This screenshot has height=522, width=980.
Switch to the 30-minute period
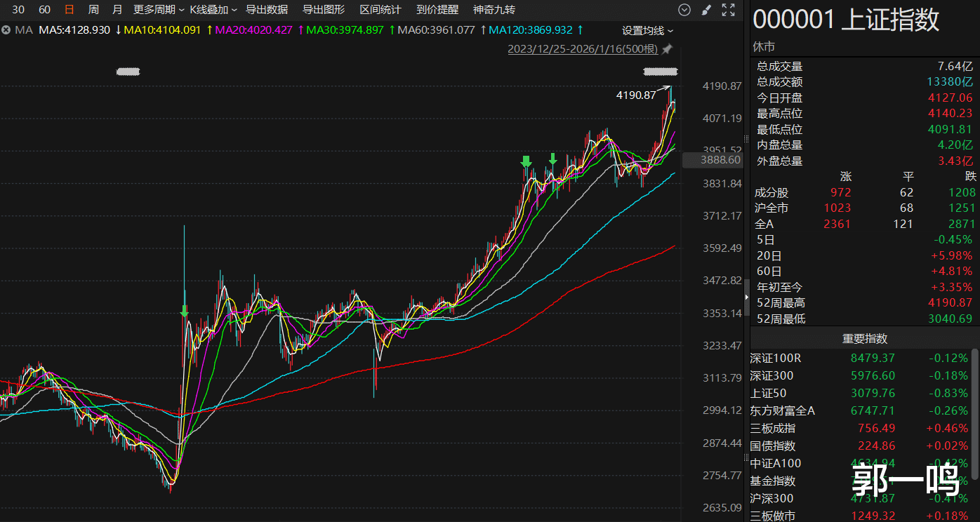19,10
